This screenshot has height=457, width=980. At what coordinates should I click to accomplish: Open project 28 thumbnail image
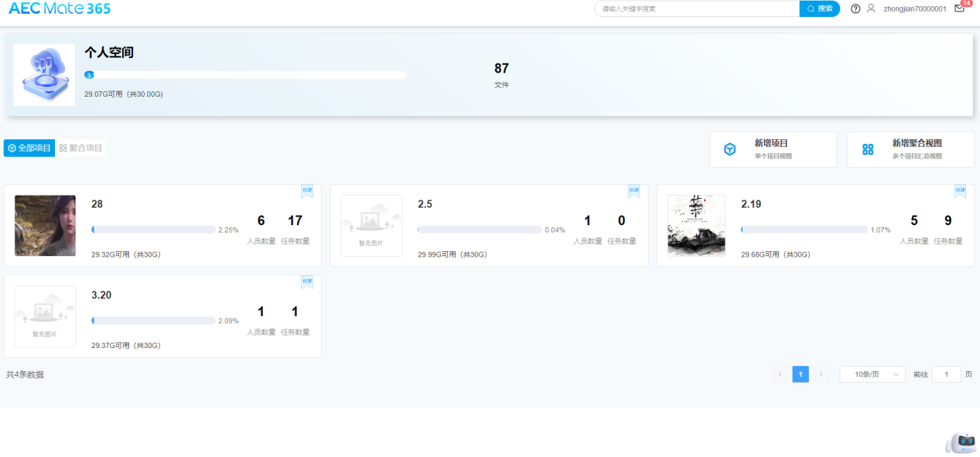[45, 226]
